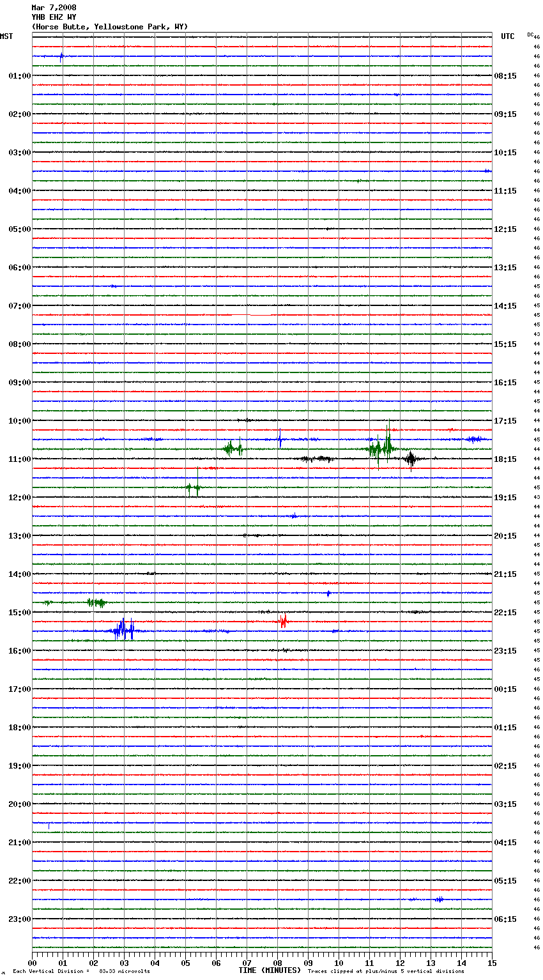The width and height of the screenshot is (543, 980).
Task: Select the '21:00' MST row label
Action: click(x=20, y=843)
